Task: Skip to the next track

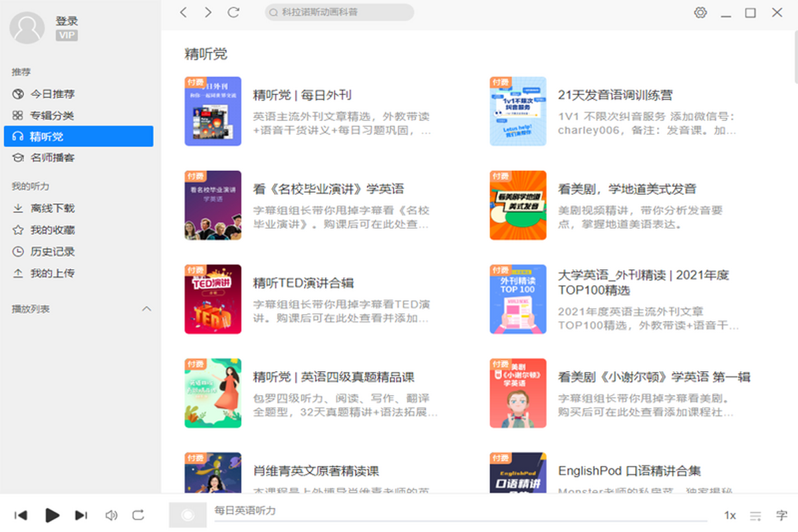Action: [x=81, y=515]
